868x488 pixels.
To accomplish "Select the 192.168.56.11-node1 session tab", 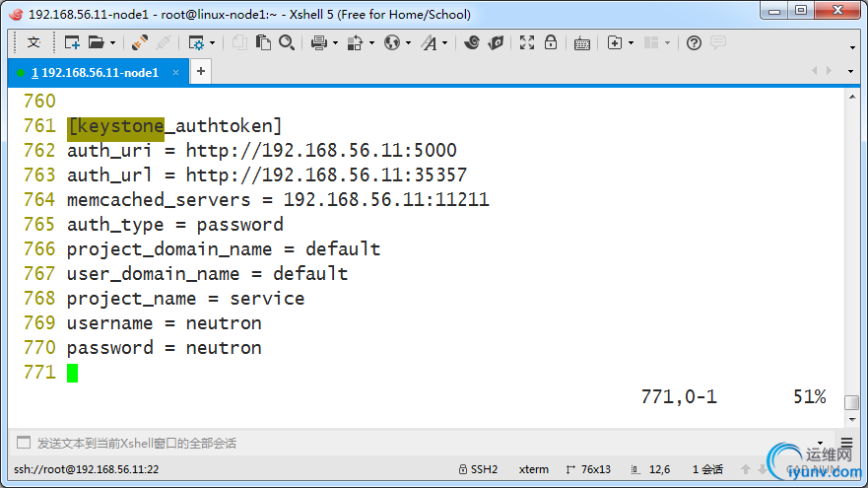I will pos(96,73).
